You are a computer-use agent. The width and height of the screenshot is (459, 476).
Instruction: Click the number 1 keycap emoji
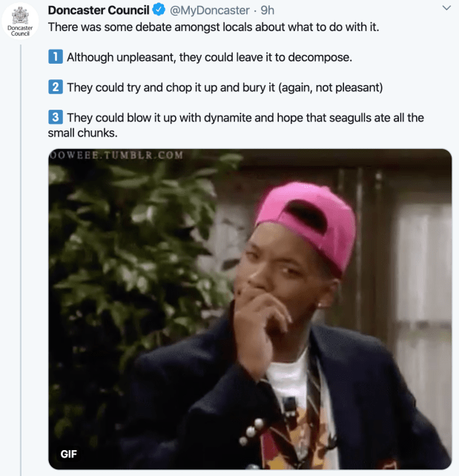[56, 57]
